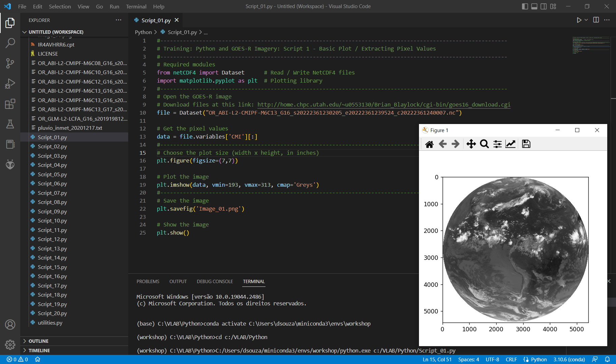Open editor More Actions ellipsis

[607, 20]
